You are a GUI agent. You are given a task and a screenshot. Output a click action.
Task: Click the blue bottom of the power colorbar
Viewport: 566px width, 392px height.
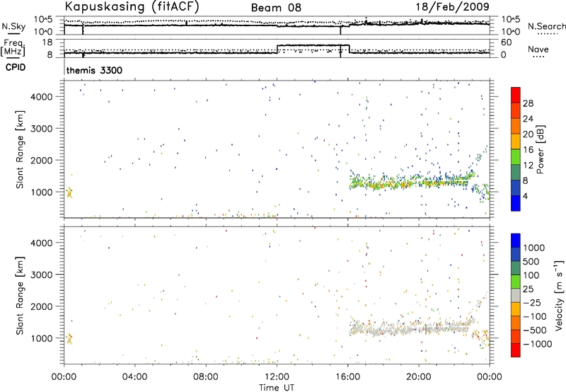(516, 203)
